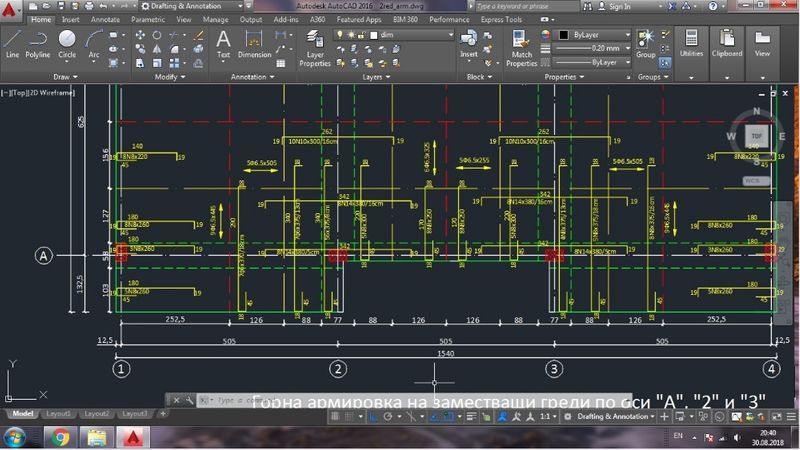Open Layer Properties manager

315,48
